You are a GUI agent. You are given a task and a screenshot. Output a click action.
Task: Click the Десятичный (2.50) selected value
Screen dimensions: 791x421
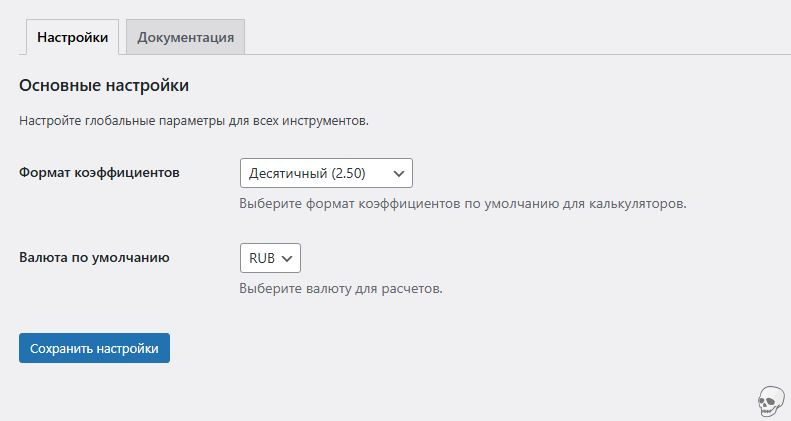coord(307,173)
